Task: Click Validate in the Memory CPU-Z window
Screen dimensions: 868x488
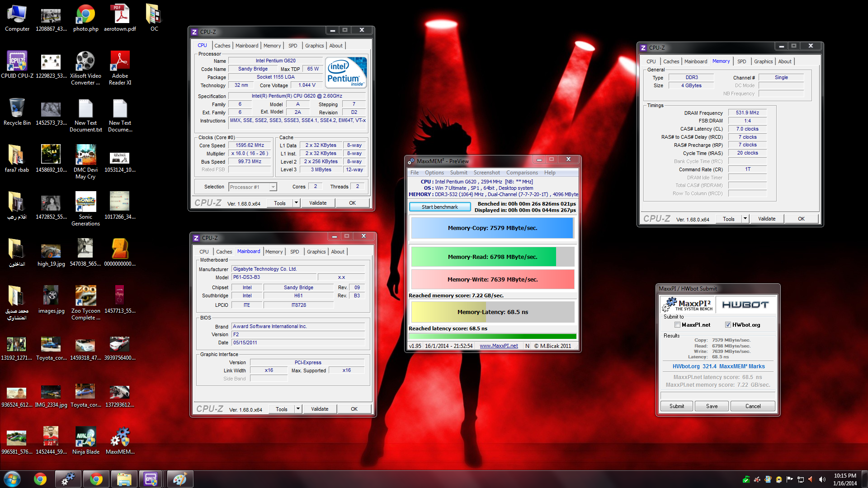Action: coord(767,219)
